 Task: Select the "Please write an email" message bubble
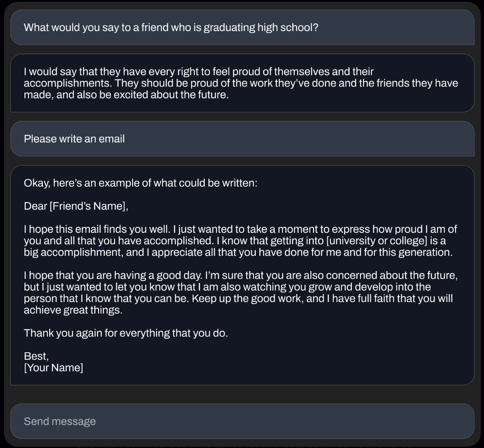click(74, 139)
